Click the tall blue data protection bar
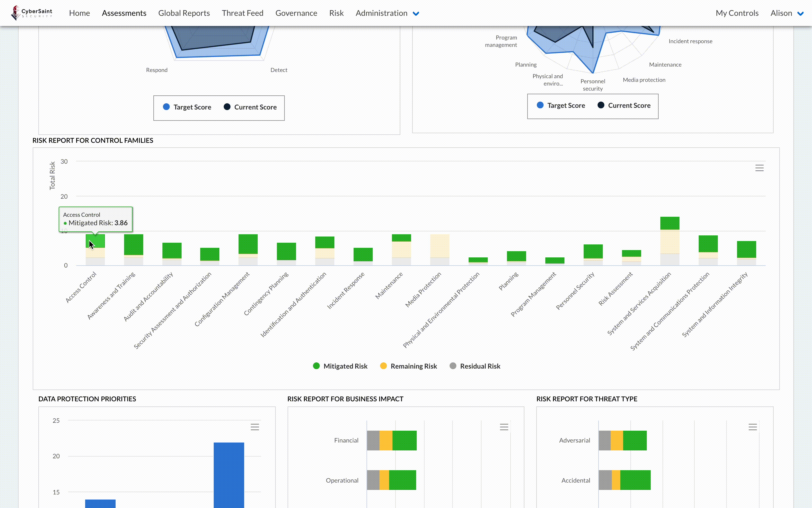812x508 pixels. pyautogui.click(x=229, y=475)
